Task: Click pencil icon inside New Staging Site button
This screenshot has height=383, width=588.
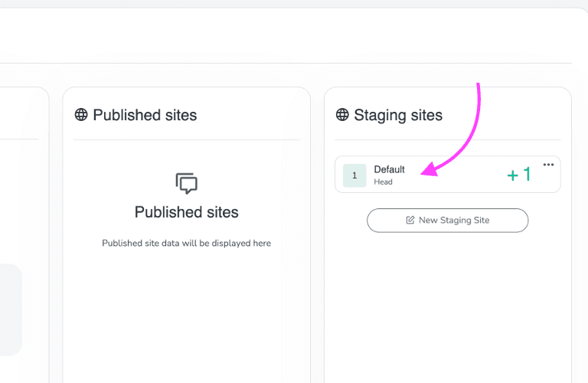Action: [410, 220]
